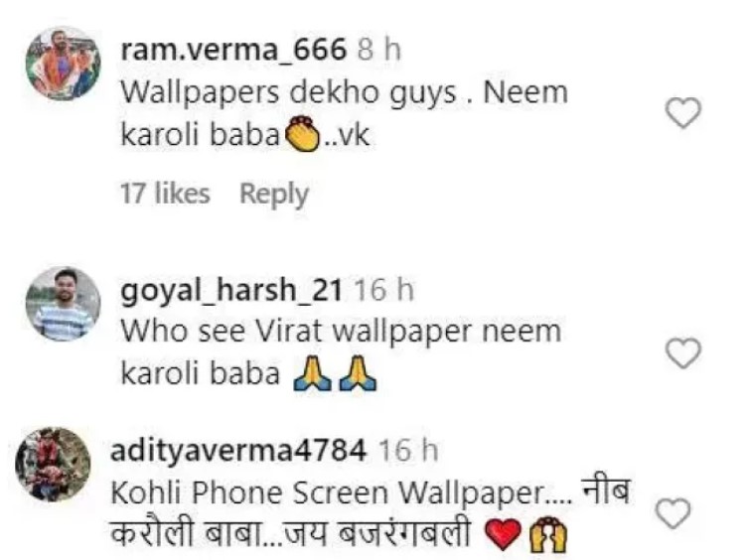748x560 pixels.
Task: Click the red heart emoji in adityaverma4784's comment
Action: 504,535
